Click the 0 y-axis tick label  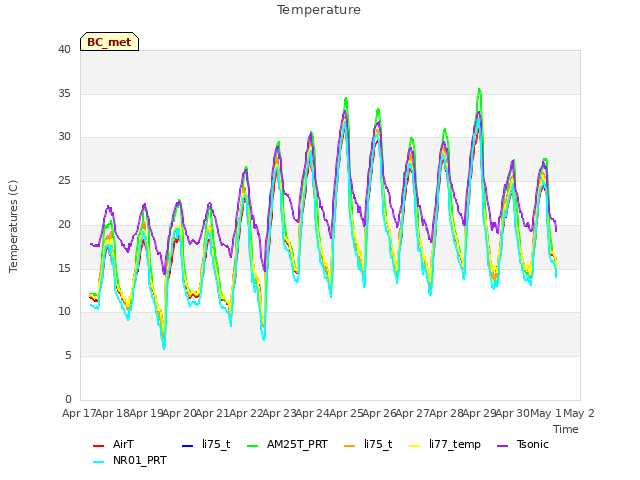68,399
